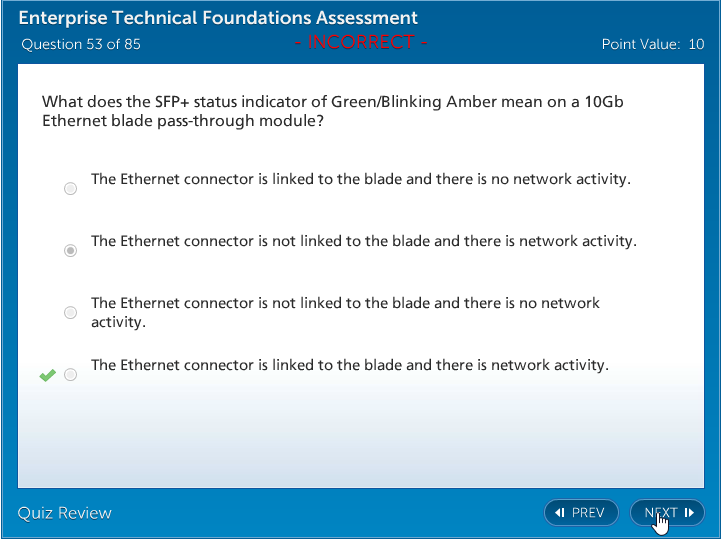Select radio for 'linked, no network activity'
722x541 pixels.
pyautogui.click(x=70, y=189)
